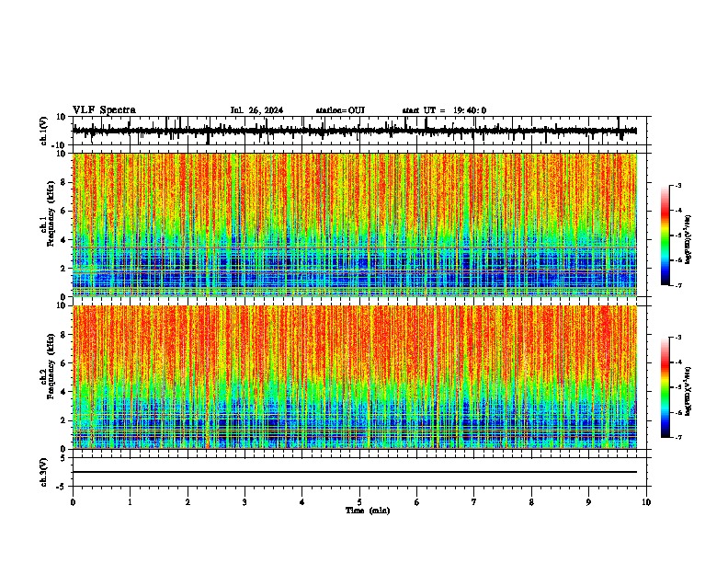Click the ch.1 voltage waveform trace
728x563 pixels.
[x=355, y=131]
